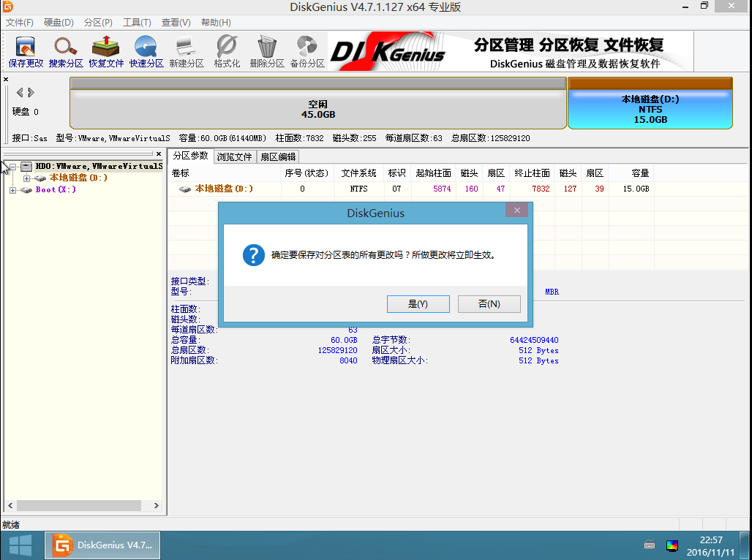Select Boot (X:) in the tree
Image resolution: width=752 pixels, height=560 pixels.
[56, 190]
